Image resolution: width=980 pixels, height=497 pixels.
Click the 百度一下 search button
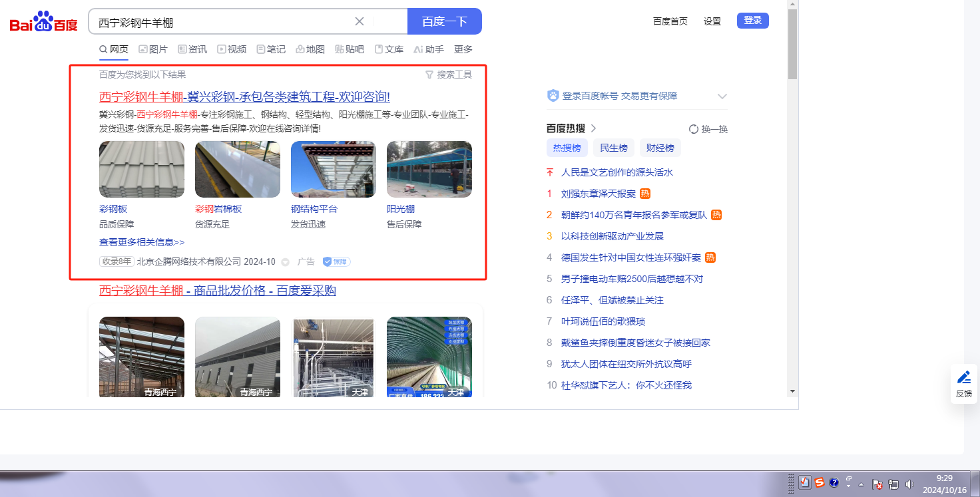click(x=445, y=21)
